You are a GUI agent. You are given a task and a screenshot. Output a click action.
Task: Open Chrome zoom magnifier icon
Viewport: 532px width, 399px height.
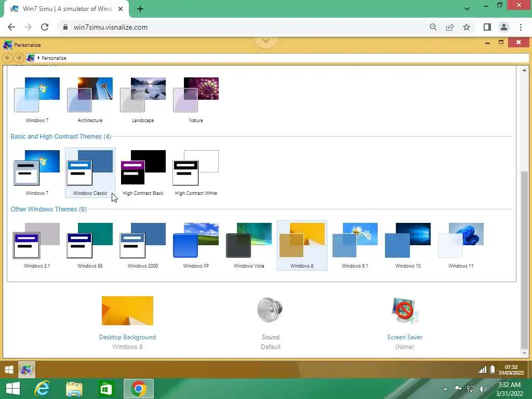pyautogui.click(x=433, y=27)
